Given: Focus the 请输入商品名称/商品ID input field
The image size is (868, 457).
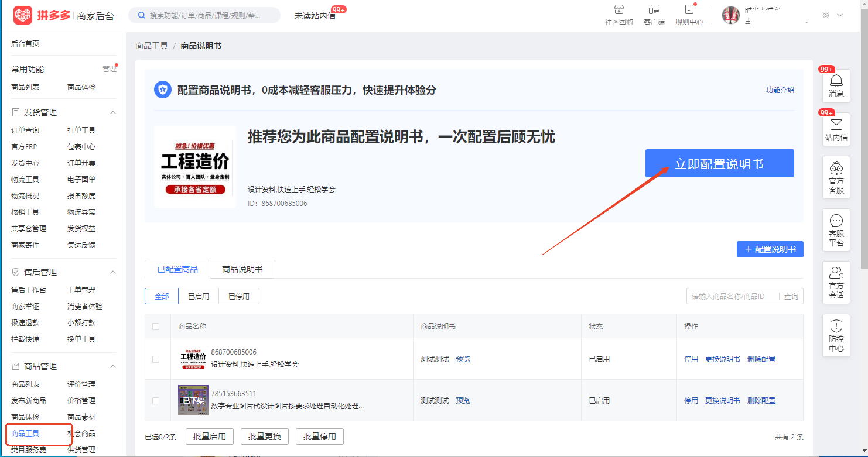Looking at the screenshot, I should coord(733,297).
